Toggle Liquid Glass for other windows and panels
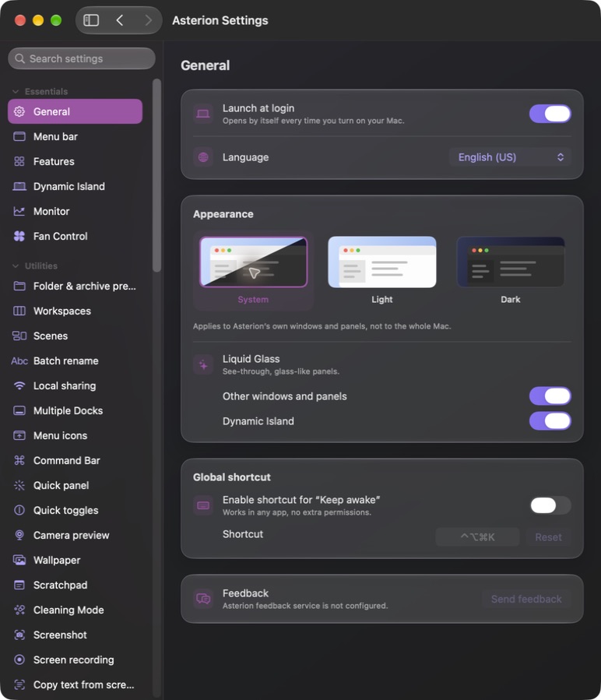This screenshot has width=601, height=700. pyautogui.click(x=550, y=396)
